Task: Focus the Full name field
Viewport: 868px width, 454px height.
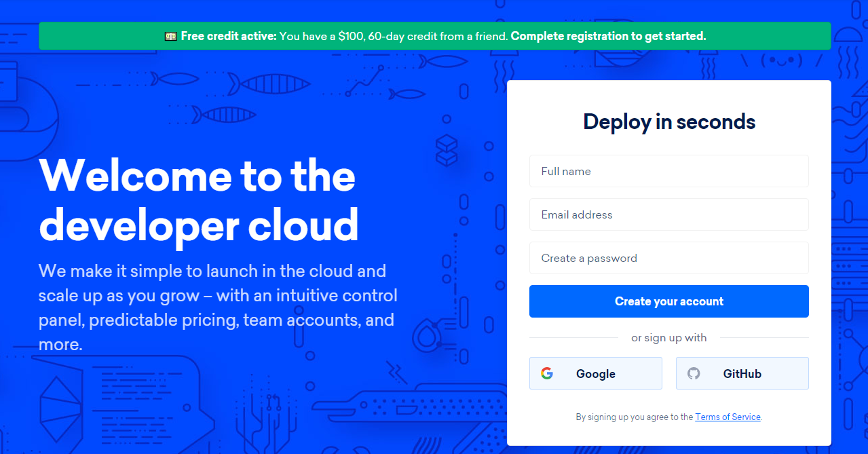Action: pyautogui.click(x=668, y=171)
